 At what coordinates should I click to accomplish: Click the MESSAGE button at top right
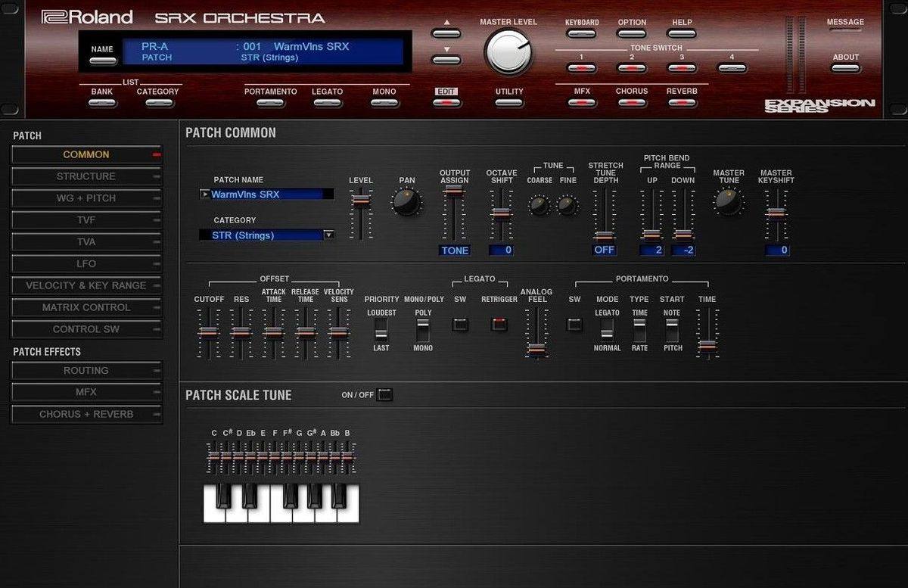click(x=845, y=30)
